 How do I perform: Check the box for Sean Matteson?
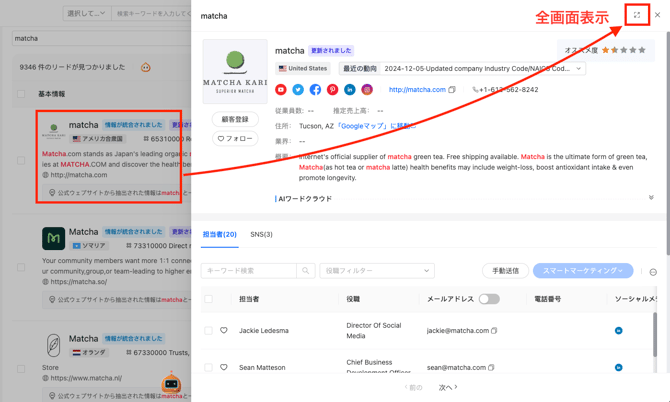coord(209,367)
